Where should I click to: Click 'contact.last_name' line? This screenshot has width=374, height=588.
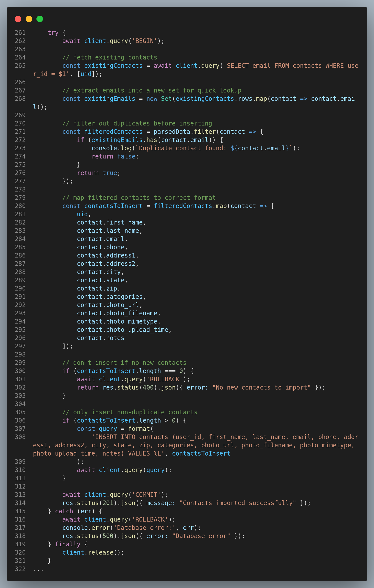click(x=110, y=231)
